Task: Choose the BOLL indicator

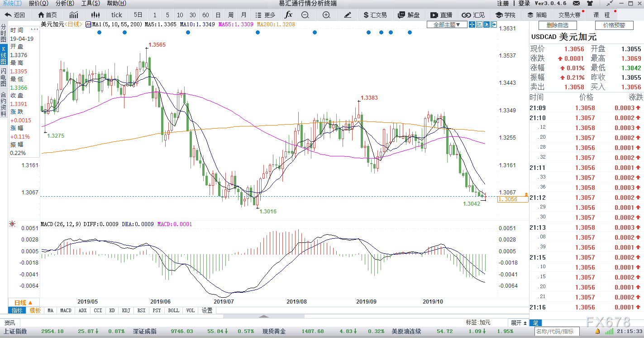Action: point(174,310)
